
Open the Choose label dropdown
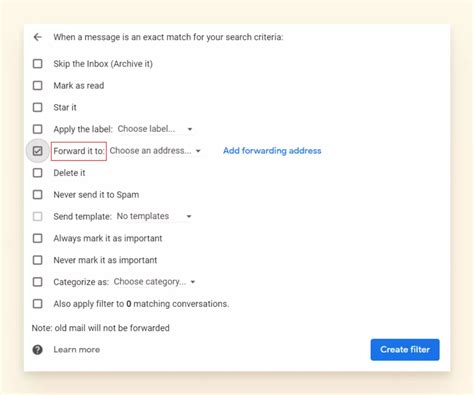pos(155,129)
